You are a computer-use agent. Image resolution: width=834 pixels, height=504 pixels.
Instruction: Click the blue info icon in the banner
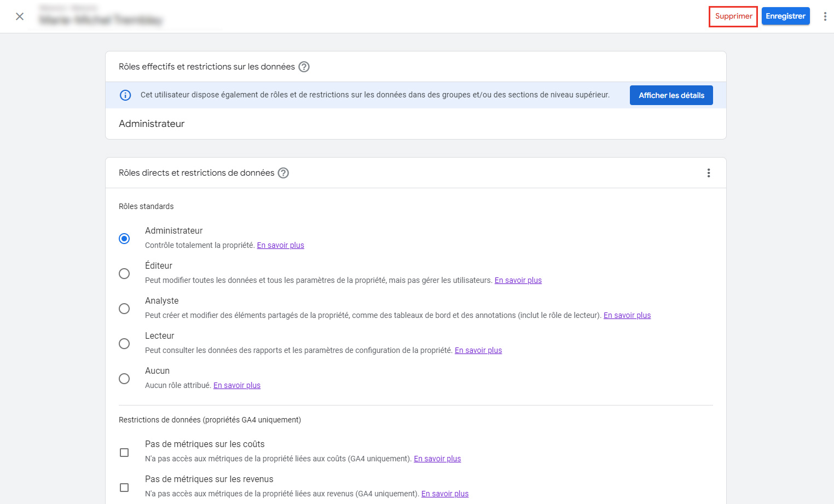125,95
